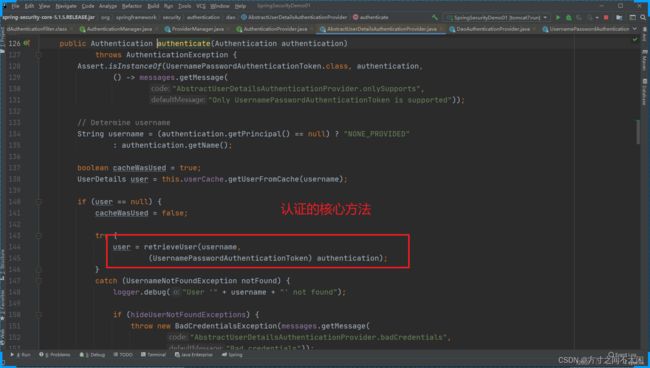
Task: Click the spring-security-core jar breadcrumb
Action: pos(49,17)
